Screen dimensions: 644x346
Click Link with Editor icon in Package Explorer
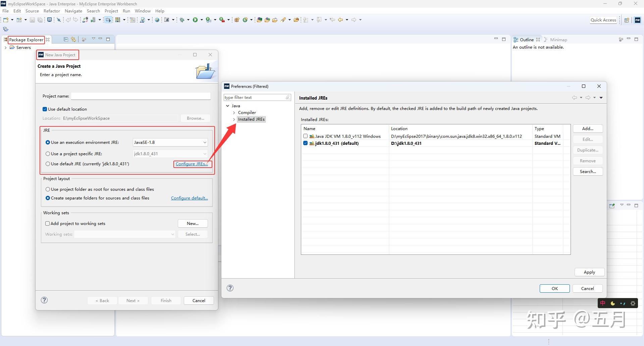pos(73,40)
